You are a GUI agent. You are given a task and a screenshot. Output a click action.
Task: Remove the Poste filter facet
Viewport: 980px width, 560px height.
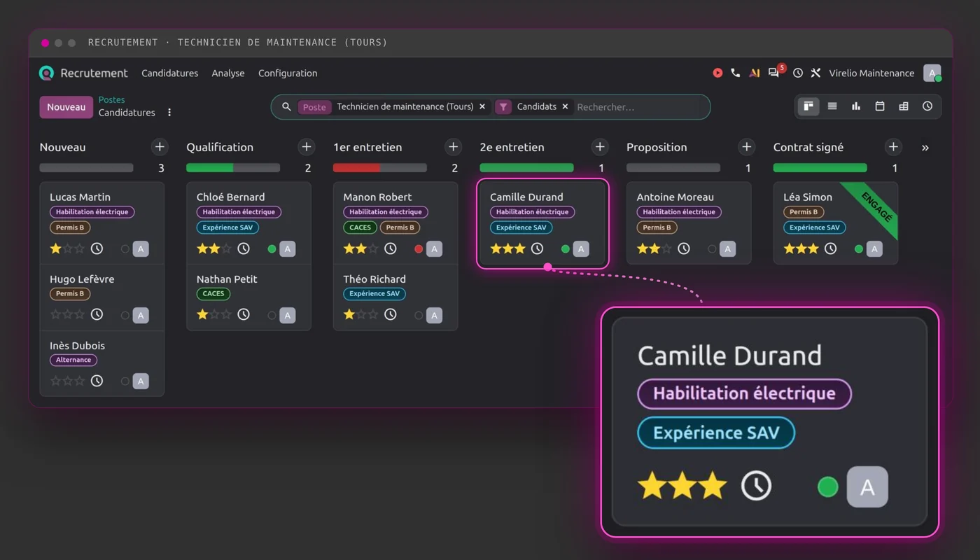click(482, 107)
